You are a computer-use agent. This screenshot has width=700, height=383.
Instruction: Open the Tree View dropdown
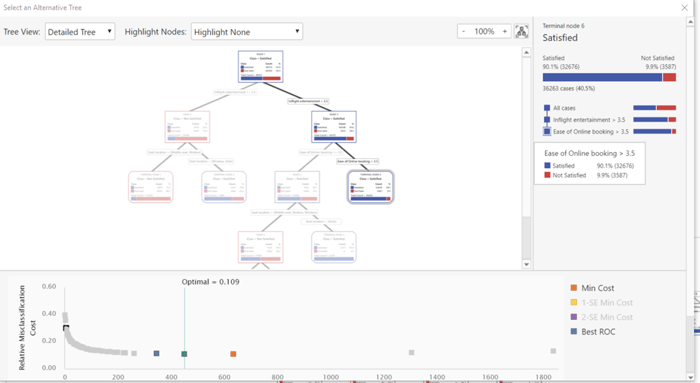click(80, 32)
